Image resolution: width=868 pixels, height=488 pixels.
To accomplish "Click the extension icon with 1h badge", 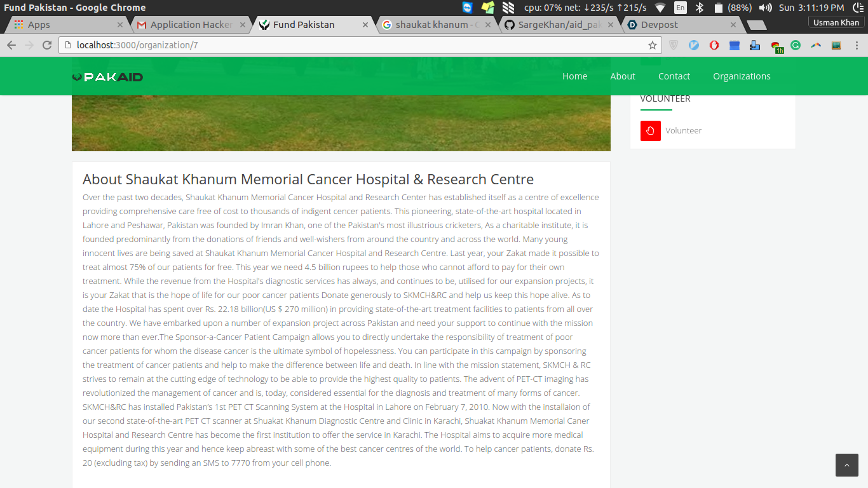I will coord(776,46).
